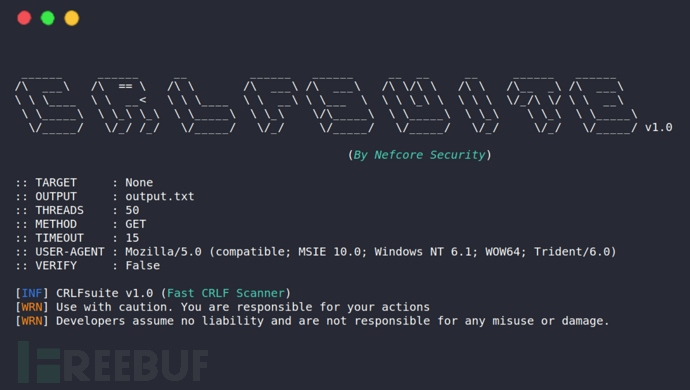This screenshot has height=390, width=690.
Task: Click the 'Fast CRLF Scanner' text
Action: [x=226, y=293]
